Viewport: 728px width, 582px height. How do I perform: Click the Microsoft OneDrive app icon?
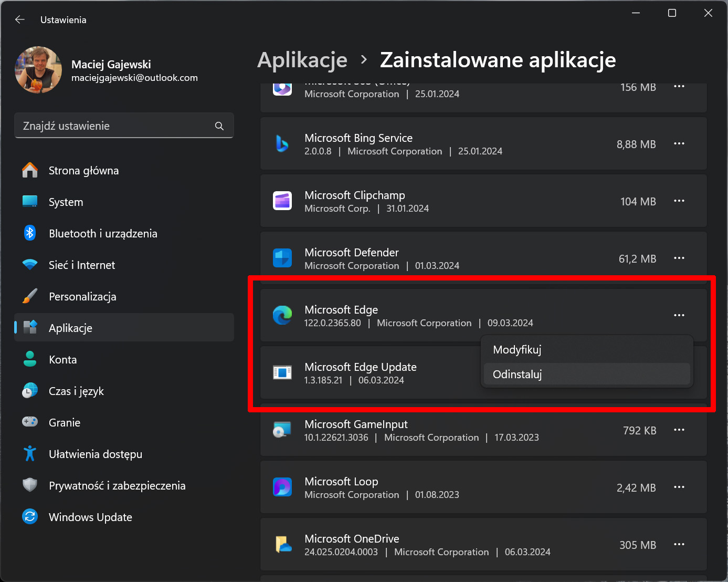tap(282, 544)
